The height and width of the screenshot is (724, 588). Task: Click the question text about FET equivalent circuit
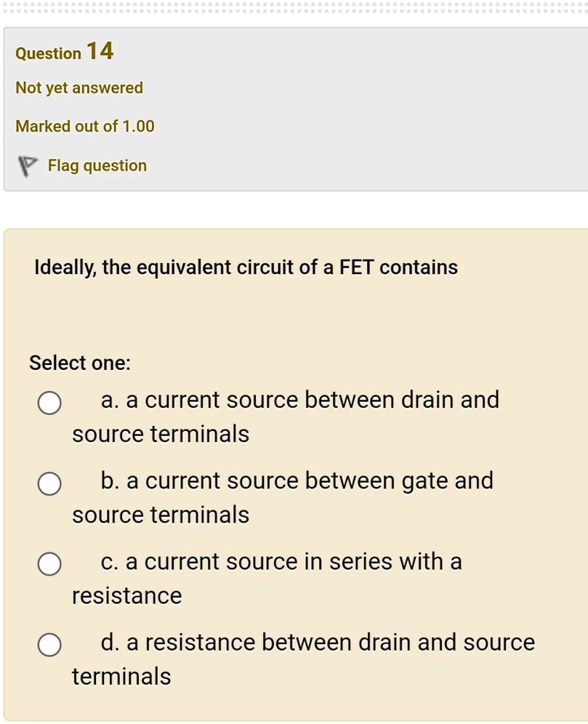click(x=246, y=267)
